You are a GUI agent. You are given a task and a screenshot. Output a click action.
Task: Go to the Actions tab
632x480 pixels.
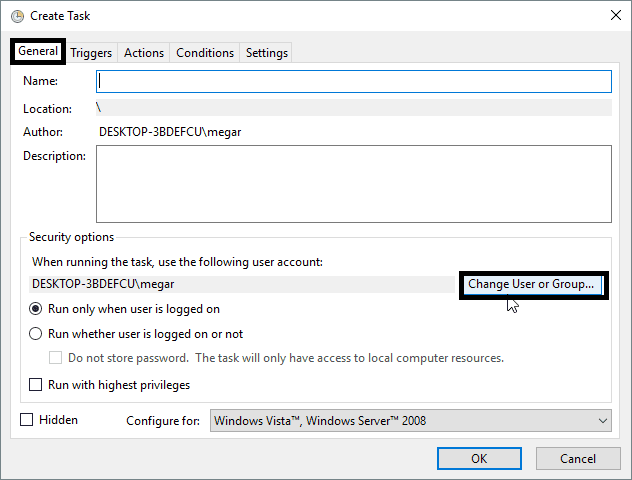pos(144,53)
